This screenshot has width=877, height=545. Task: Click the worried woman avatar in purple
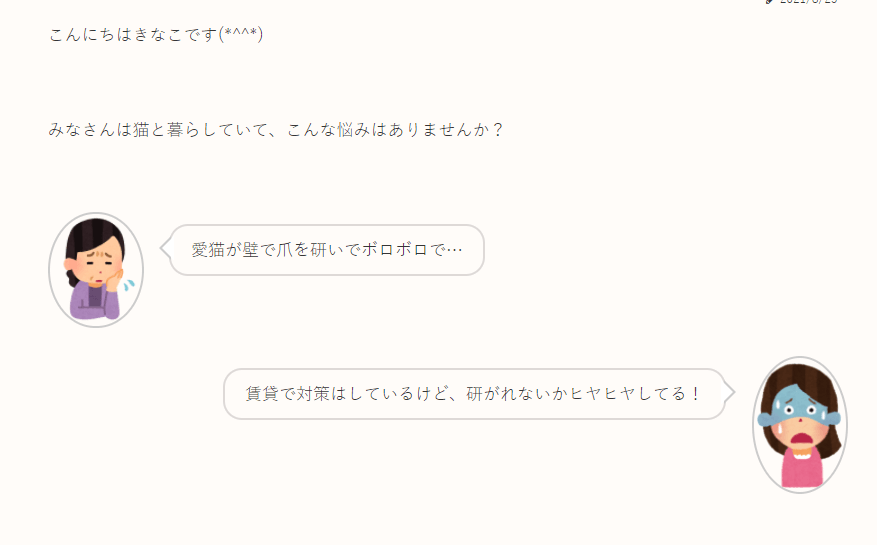[x=96, y=269]
